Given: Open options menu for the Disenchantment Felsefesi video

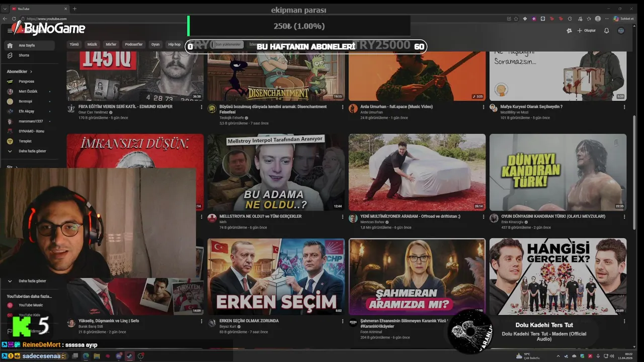Looking at the screenshot, I should [x=343, y=107].
